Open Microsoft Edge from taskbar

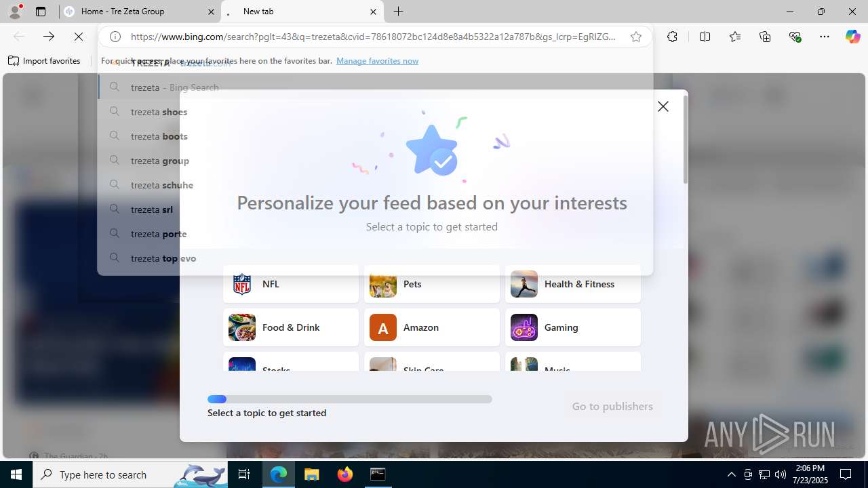click(x=279, y=474)
